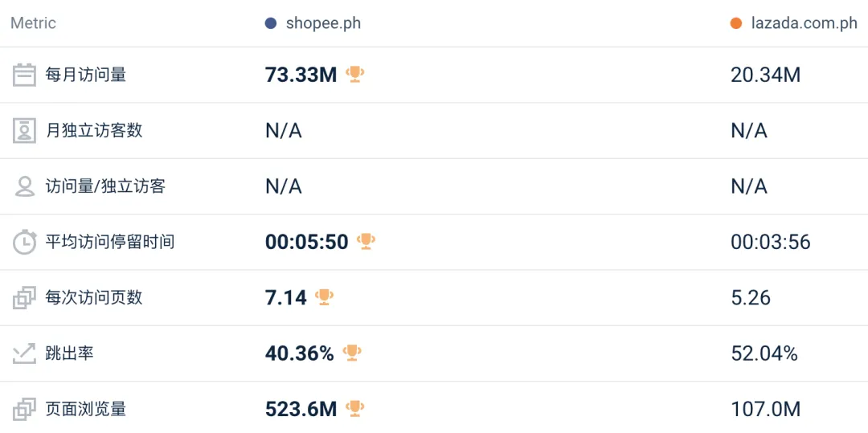Click the stacked pages icon beside 每次访问页数

point(25,297)
